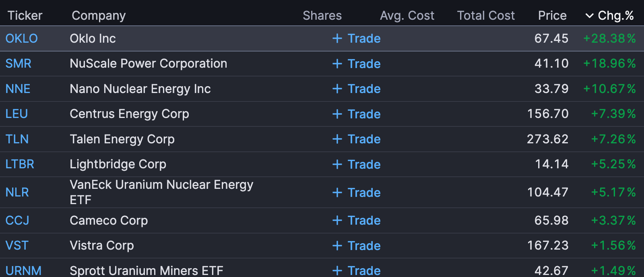The width and height of the screenshot is (644, 277).
Task: Click the +18.96% change value
Action: [x=609, y=64]
